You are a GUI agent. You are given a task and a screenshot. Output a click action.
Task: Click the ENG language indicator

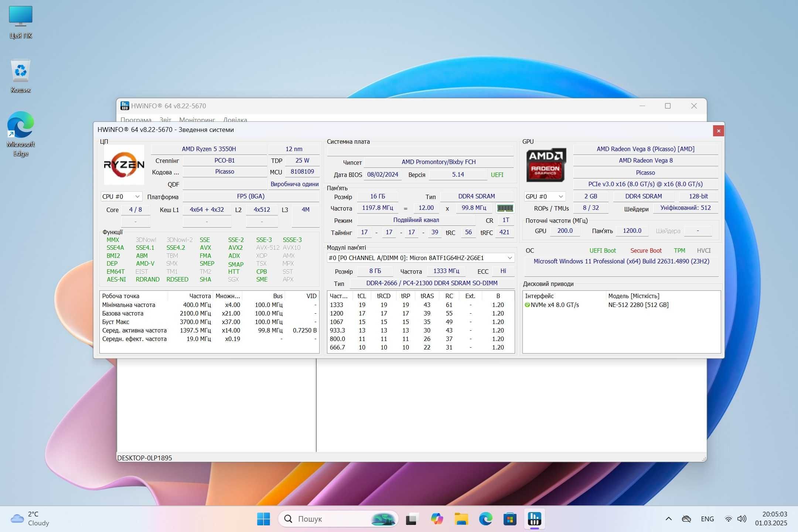pos(707,519)
